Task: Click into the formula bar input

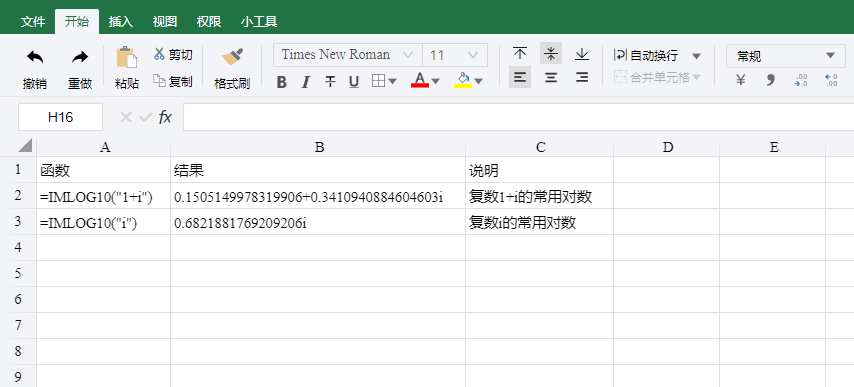Action: tap(518, 117)
